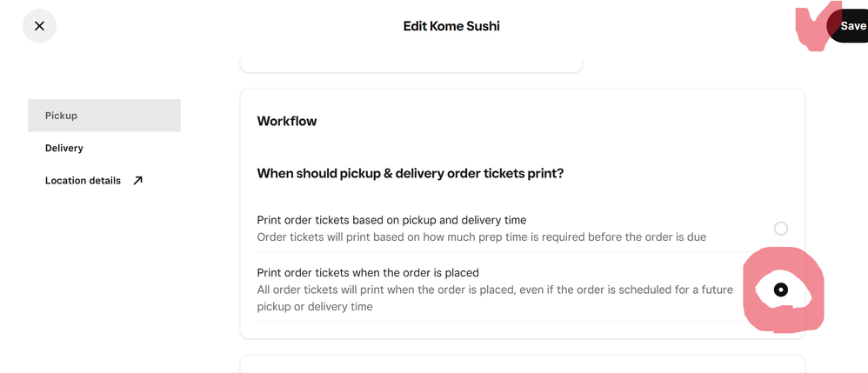Click the 'When should pickup & delivery' question heading
The width and height of the screenshot is (868, 373).
tap(411, 174)
